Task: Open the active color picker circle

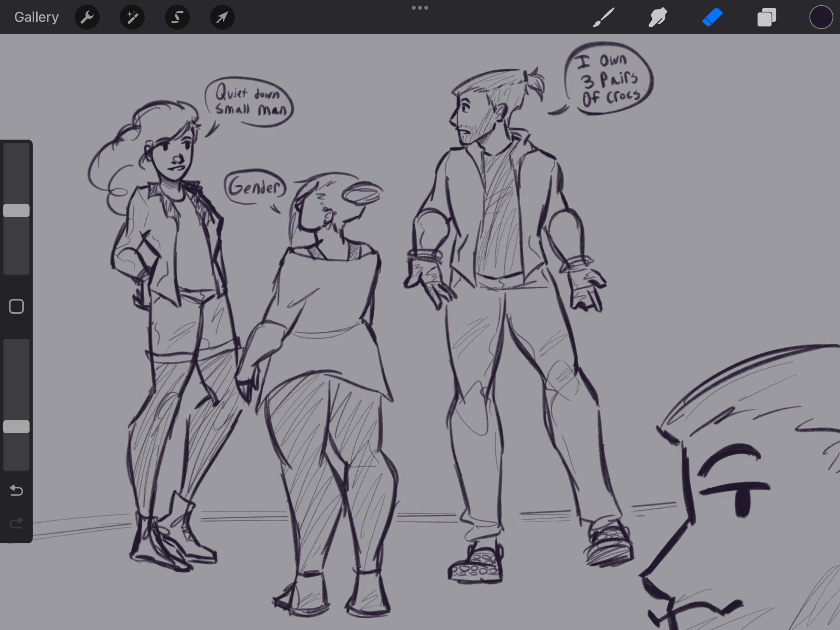Action: (821, 17)
